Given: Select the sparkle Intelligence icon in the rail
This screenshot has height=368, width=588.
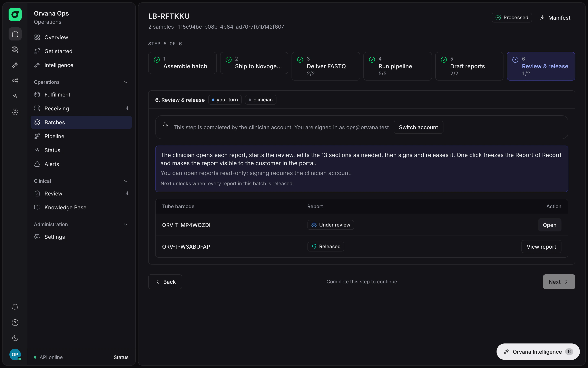Looking at the screenshot, I should (x=15, y=65).
